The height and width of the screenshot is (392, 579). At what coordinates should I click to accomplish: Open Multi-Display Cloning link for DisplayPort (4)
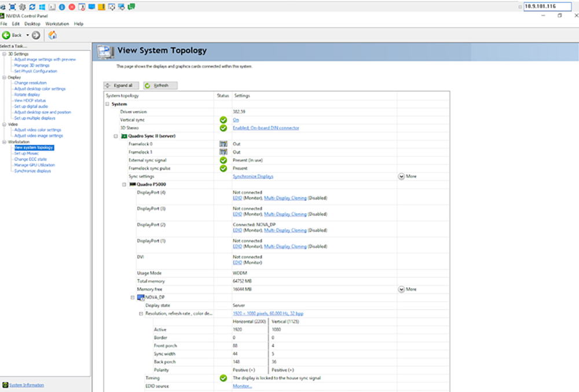(285, 198)
